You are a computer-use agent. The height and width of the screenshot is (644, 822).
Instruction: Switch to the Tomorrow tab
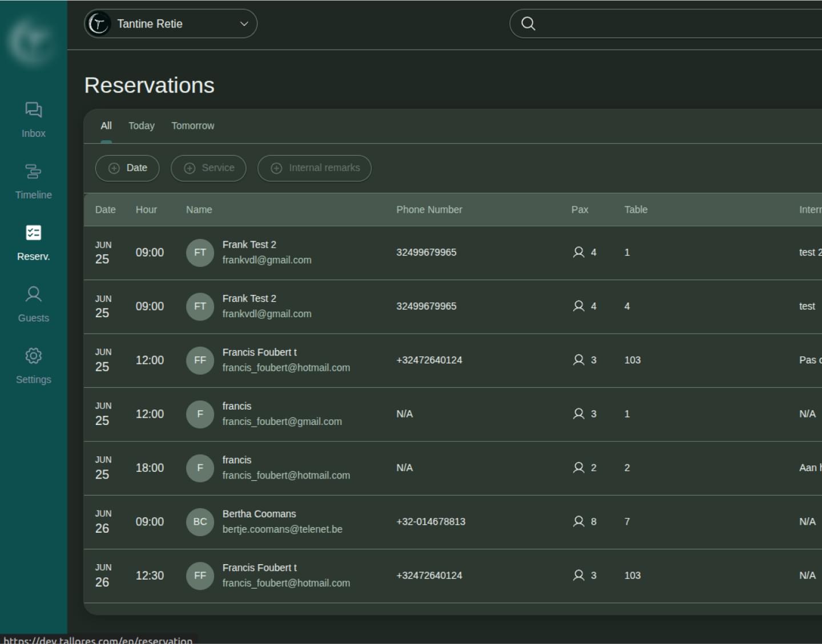coord(193,125)
